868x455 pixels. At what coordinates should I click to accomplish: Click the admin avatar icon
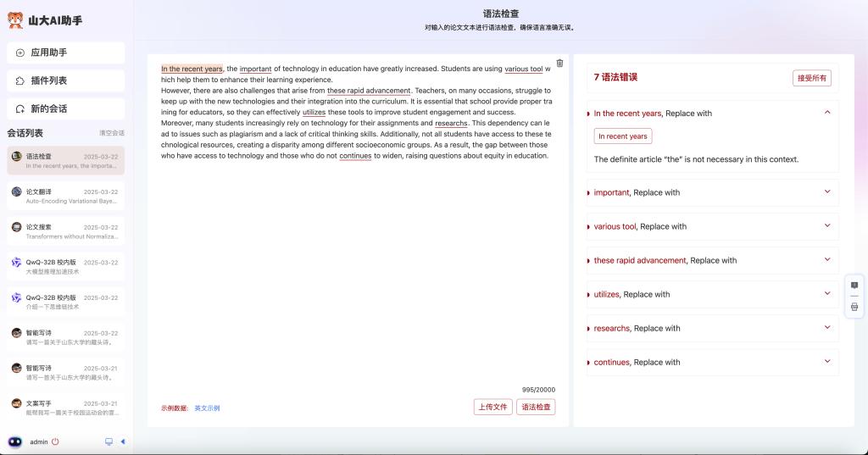click(15, 441)
